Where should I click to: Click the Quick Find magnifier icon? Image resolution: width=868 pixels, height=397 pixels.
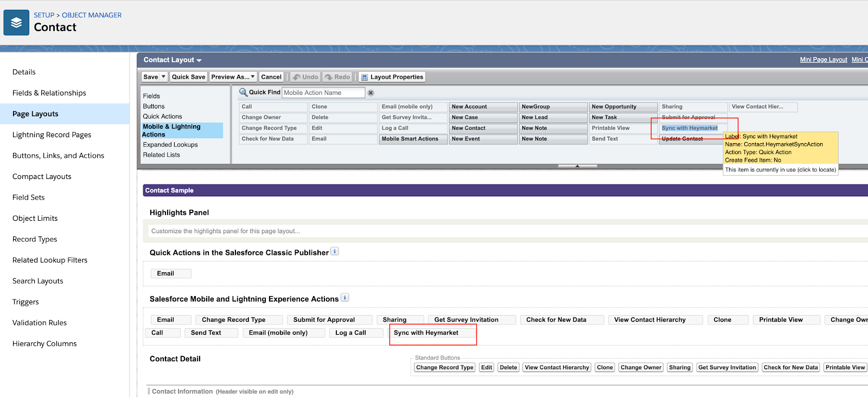click(x=244, y=92)
